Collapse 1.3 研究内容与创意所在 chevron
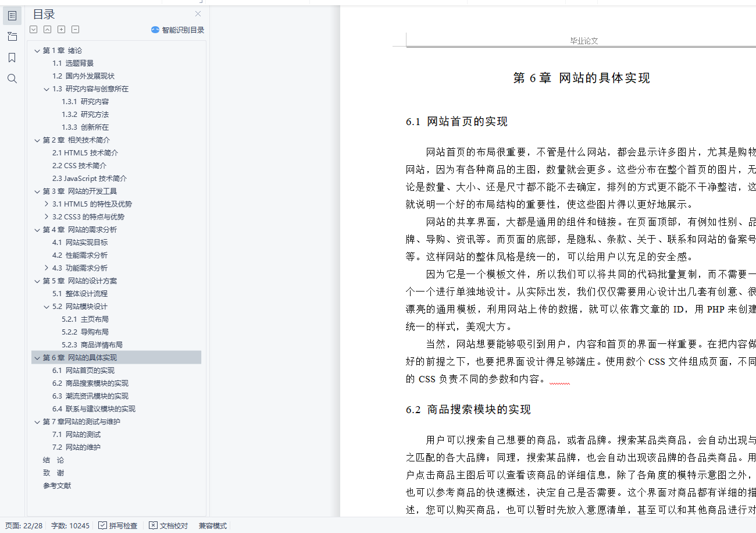 point(47,89)
